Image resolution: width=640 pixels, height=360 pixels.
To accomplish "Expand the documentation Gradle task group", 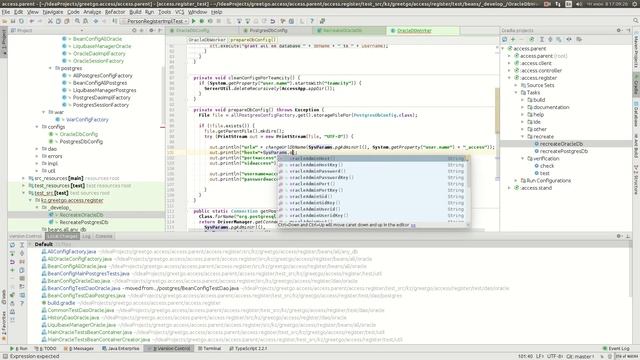I will click(x=522, y=107).
